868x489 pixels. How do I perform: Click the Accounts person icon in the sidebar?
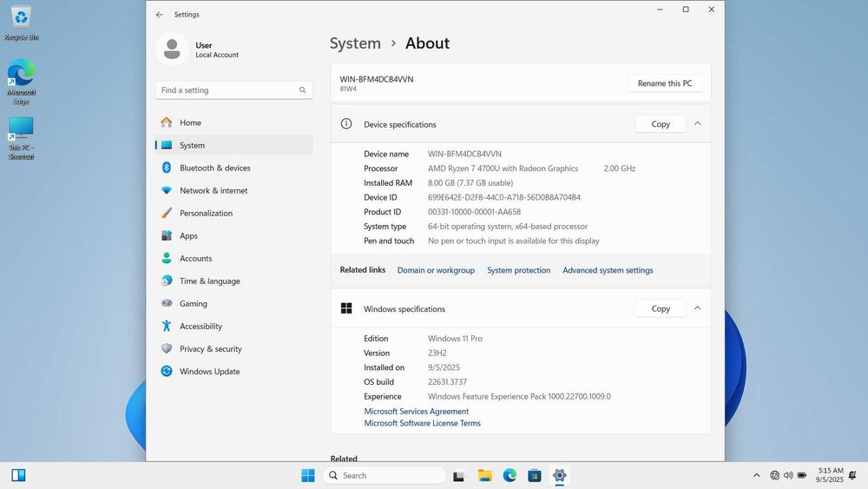pyautogui.click(x=166, y=258)
